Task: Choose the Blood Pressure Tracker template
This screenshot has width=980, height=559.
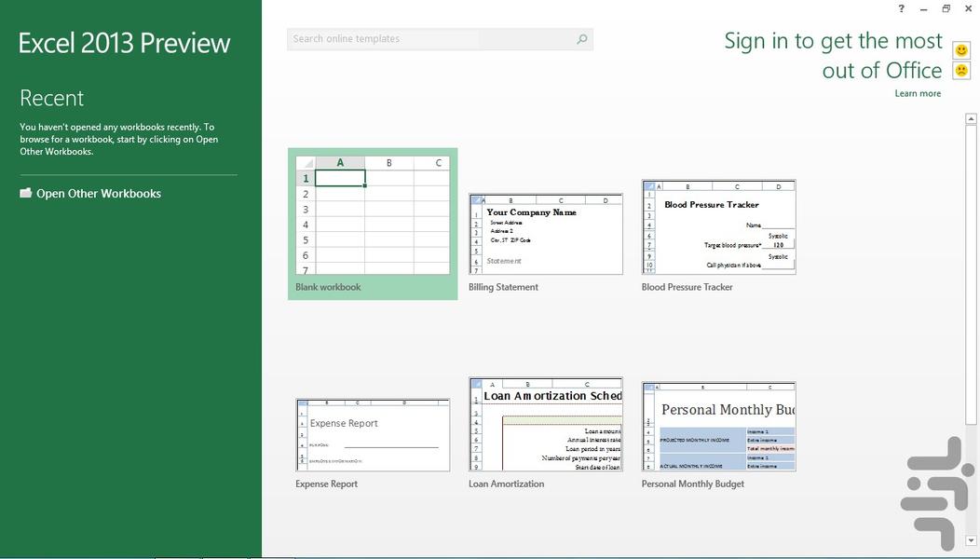Action: coord(718,227)
